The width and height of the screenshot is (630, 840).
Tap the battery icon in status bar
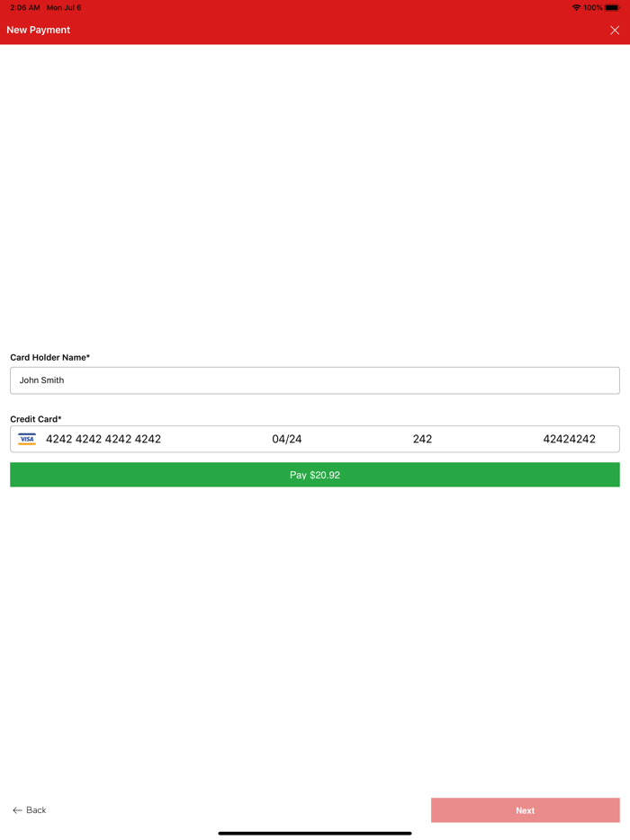coord(612,8)
